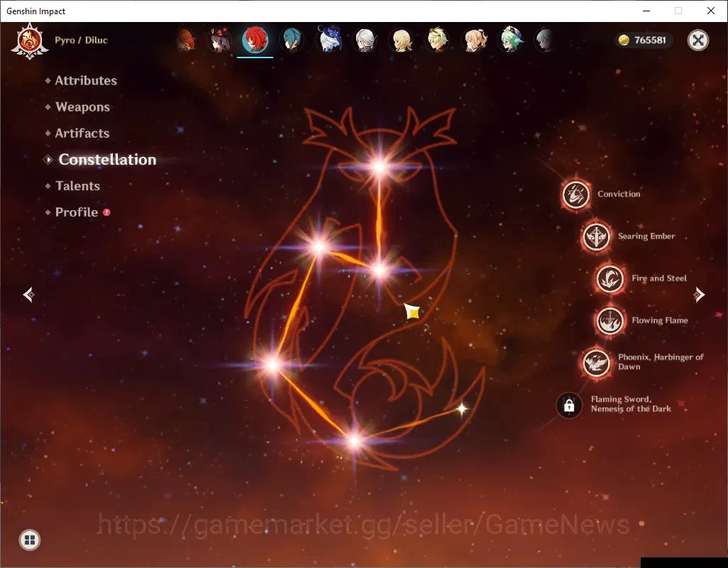Screen dimensions: 728x568
Task: Open the Talents menu
Action: (77, 186)
